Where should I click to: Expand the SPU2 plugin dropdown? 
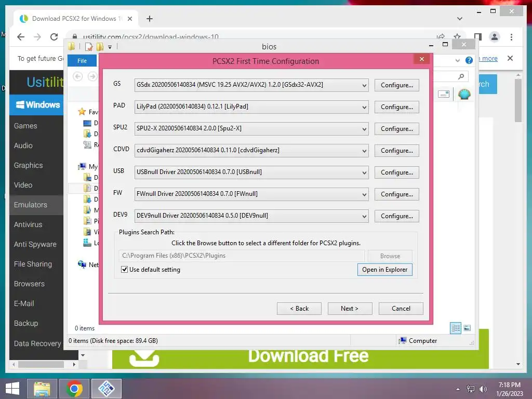251,129
